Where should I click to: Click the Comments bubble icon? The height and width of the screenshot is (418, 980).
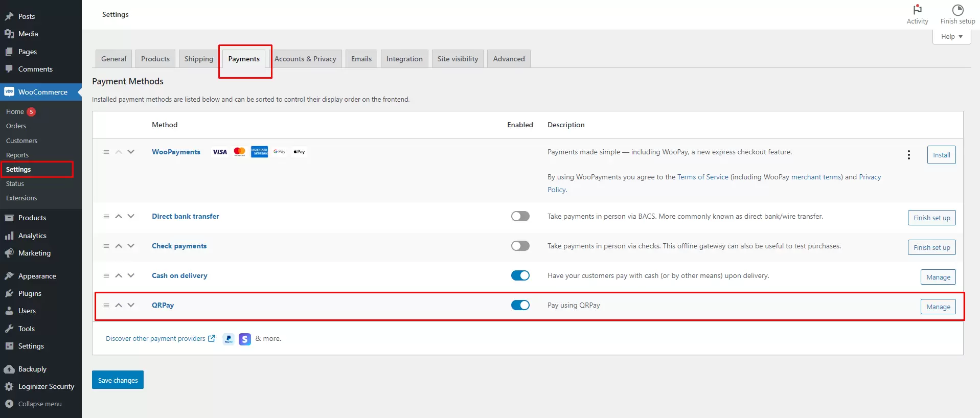pyautogui.click(x=9, y=69)
